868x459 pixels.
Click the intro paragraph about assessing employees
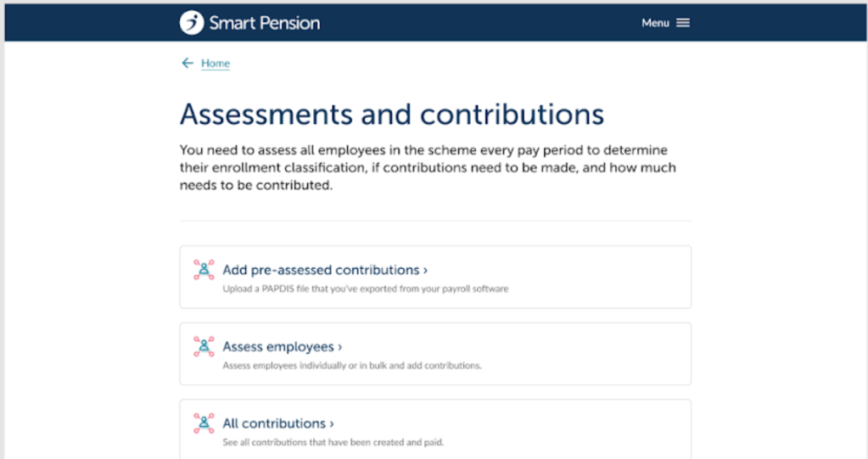click(x=428, y=167)
